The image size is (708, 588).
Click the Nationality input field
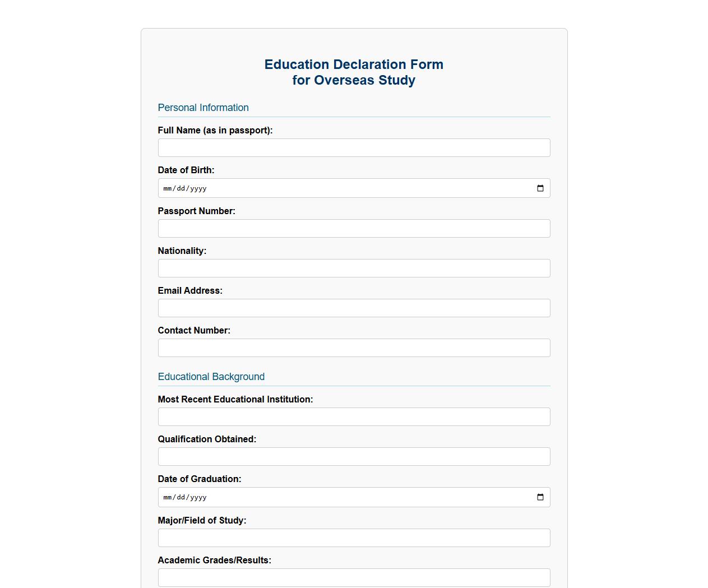tap(354, 268)
